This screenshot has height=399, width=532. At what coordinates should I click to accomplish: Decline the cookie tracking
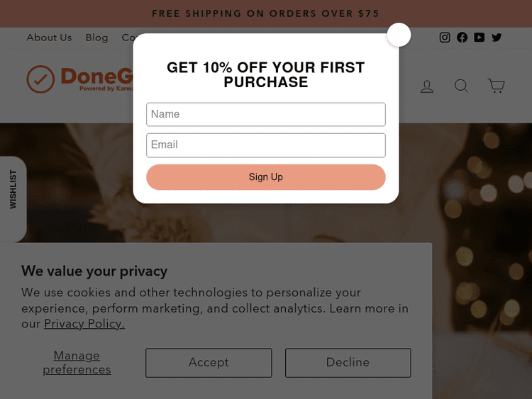(x=348, y=362)
